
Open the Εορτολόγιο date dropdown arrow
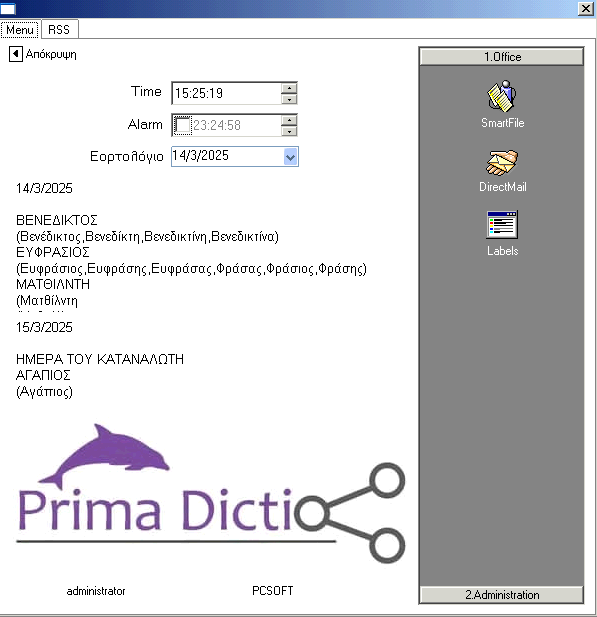290,157
